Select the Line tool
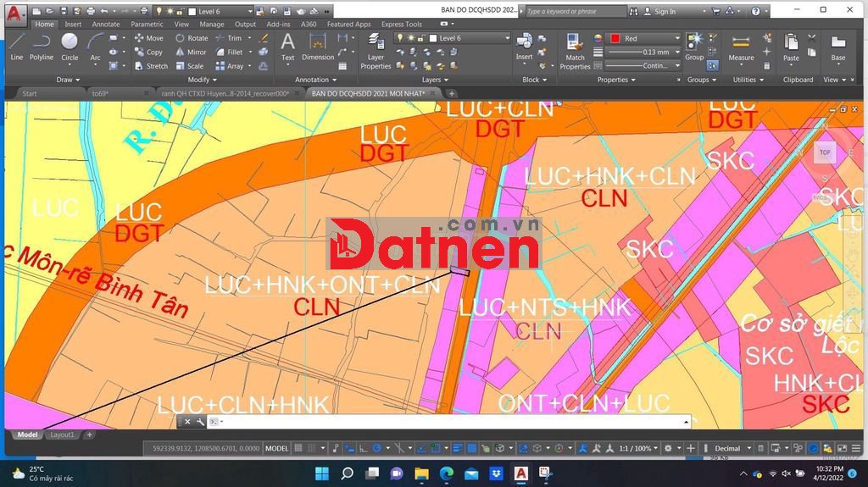868x487 pixels. click(x=16, y=46)
